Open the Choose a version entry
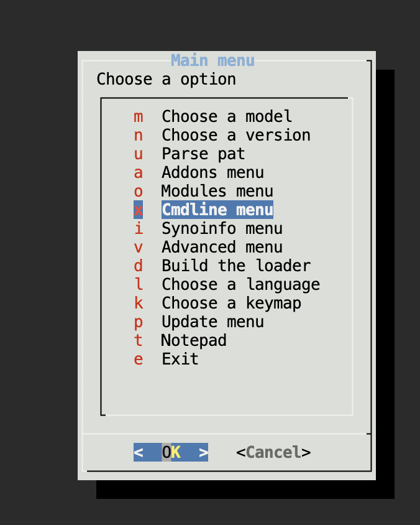Image resolution: width=420 pixels, height=525 pixels. (x=235, y=136)
